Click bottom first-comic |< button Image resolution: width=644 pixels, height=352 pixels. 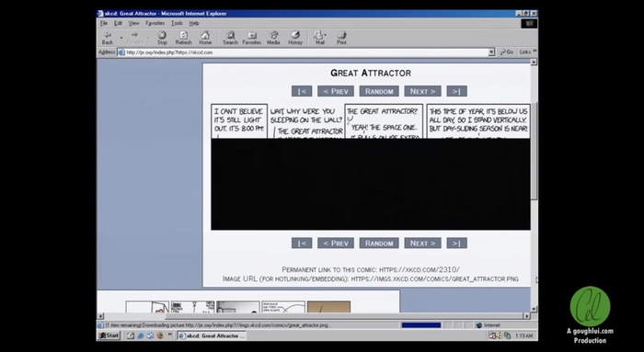coord(302,244)
